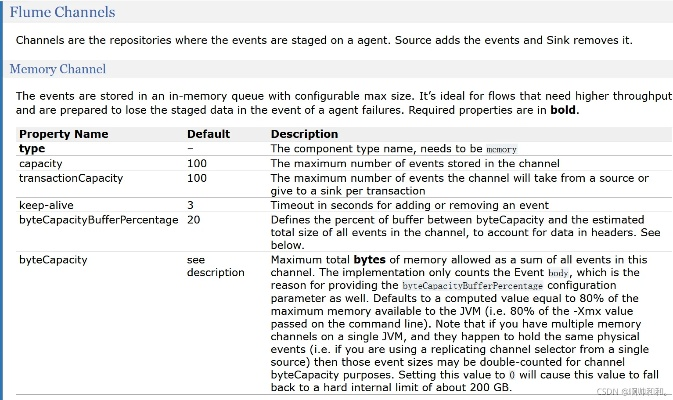This screenshot has width=673, height=400.
Task: Click the default value 20 in table
Action: (194, 219)
